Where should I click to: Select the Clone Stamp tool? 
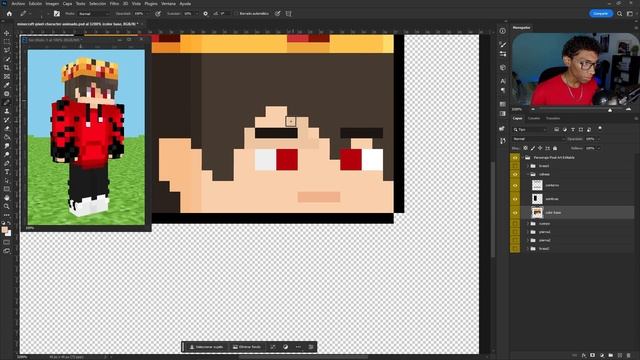(x=7, y=111)
